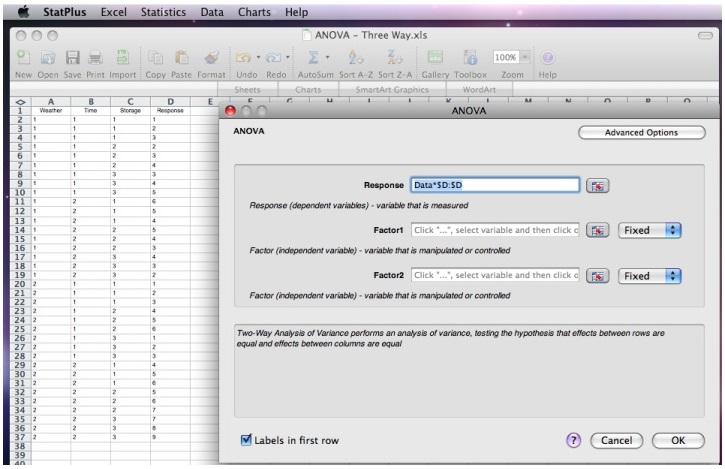
Task: Click the Sort Z-A icon
Action: point(394,57)
